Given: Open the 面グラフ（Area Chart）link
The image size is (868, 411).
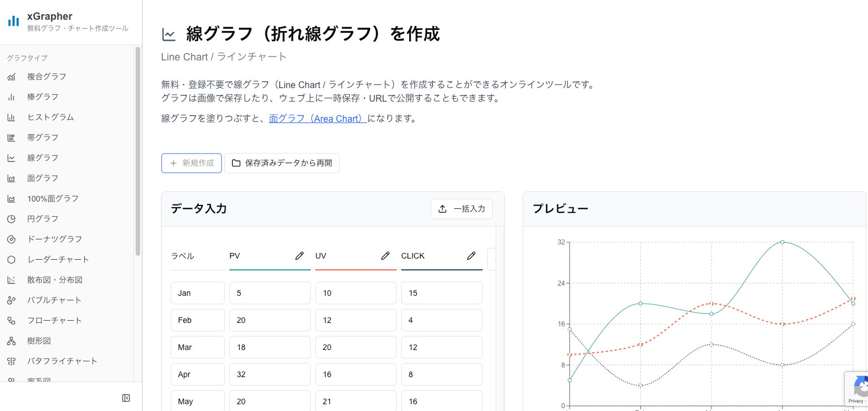Looking at the screenshot, I should point(316,119).
